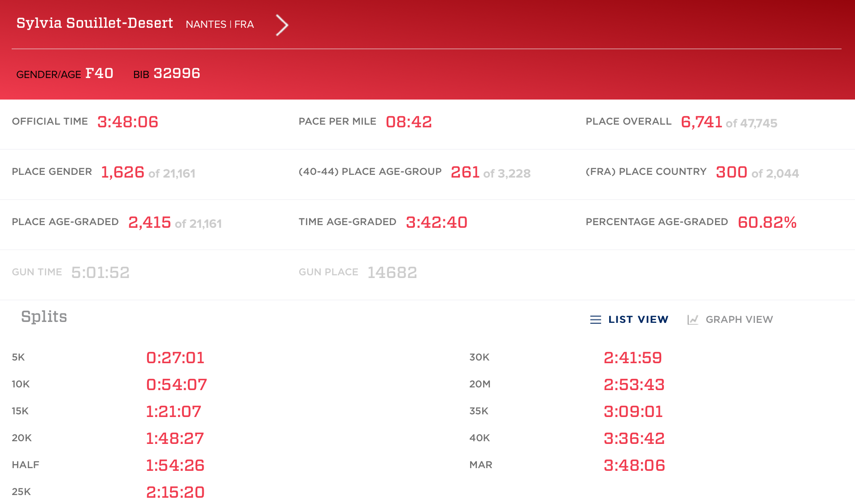Click the pace per mile 08:42 value

click(x=409, y=122)
